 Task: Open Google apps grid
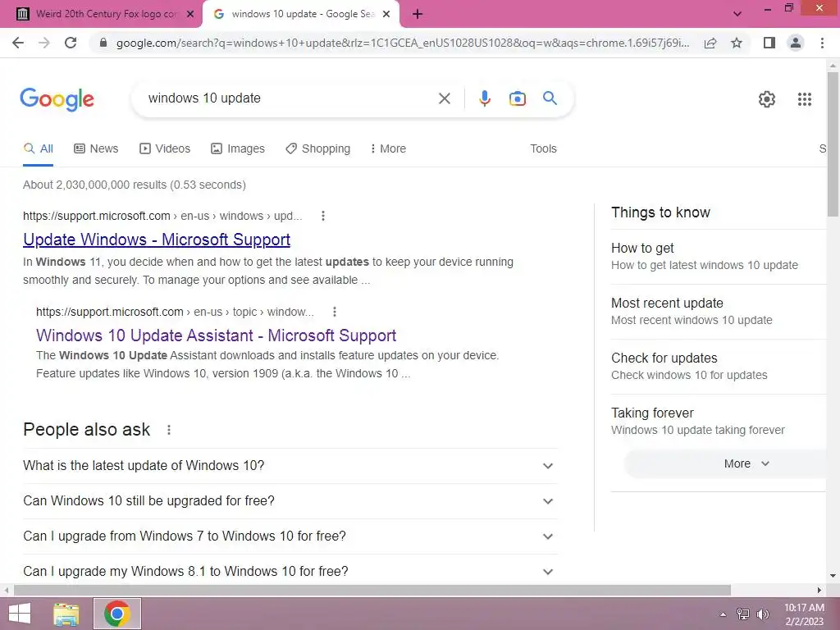pos(804,99)
